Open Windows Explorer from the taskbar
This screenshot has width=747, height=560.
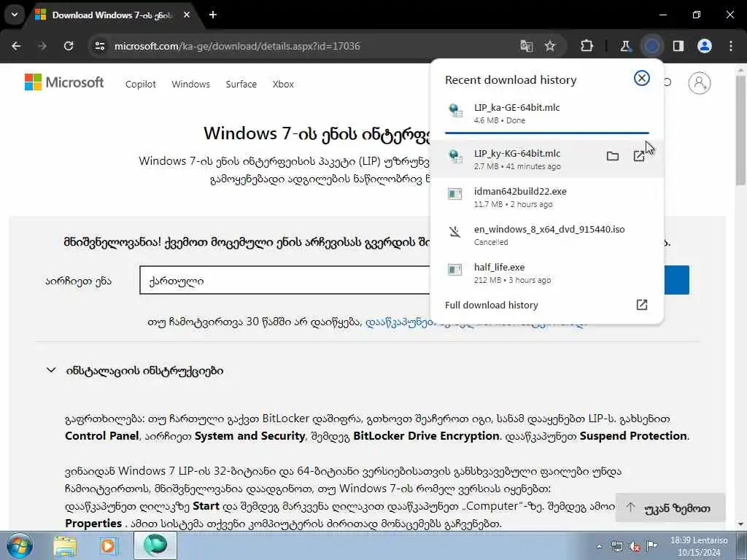[x=65, y=545]
